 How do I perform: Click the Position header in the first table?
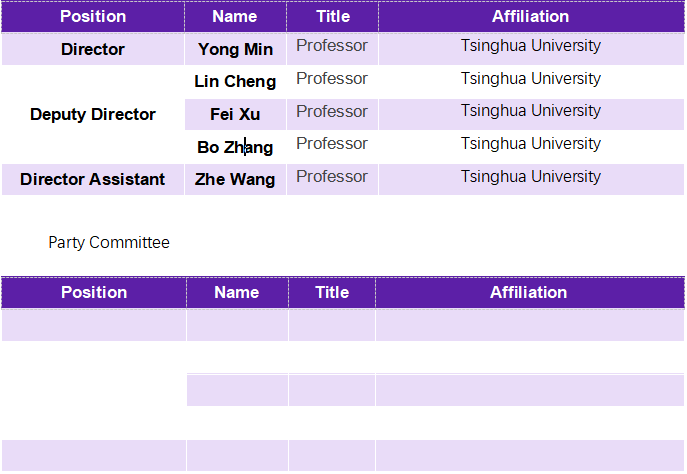(93, 16)
